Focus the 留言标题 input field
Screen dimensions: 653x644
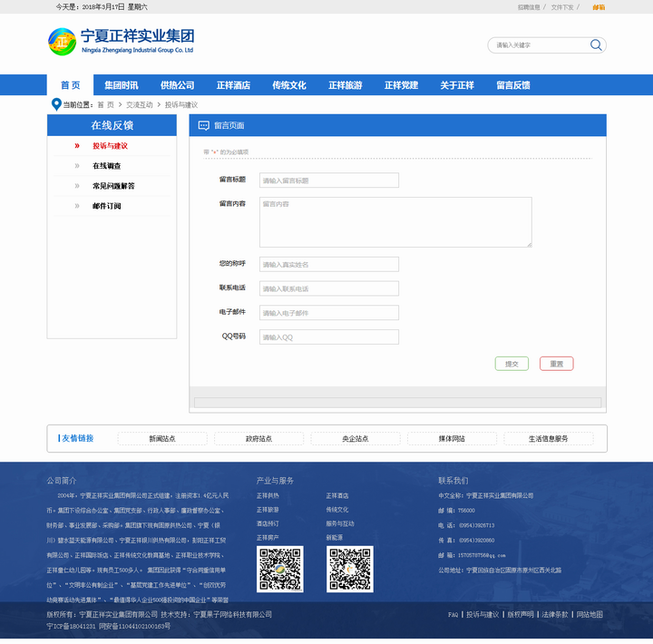coord(329,181)
